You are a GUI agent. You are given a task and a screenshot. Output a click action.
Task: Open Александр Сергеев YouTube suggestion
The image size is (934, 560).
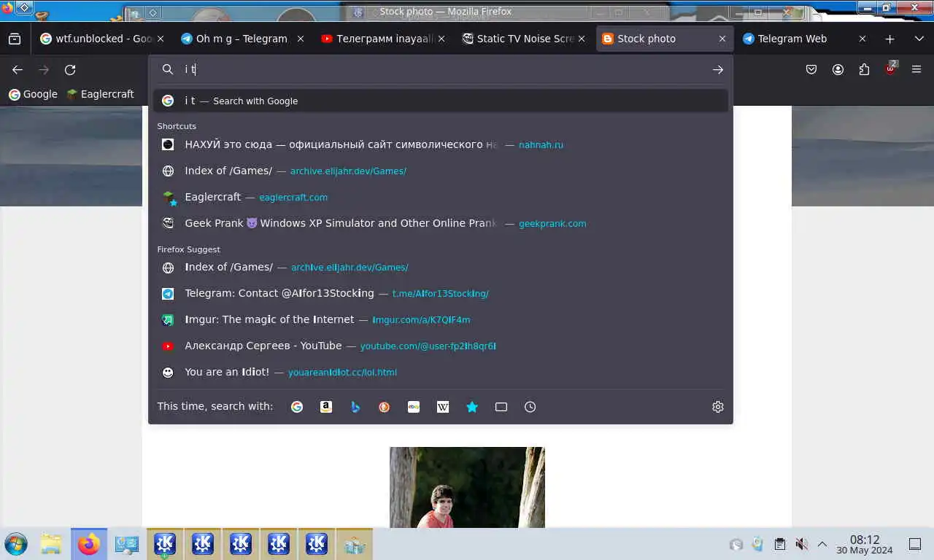[441, 346]
